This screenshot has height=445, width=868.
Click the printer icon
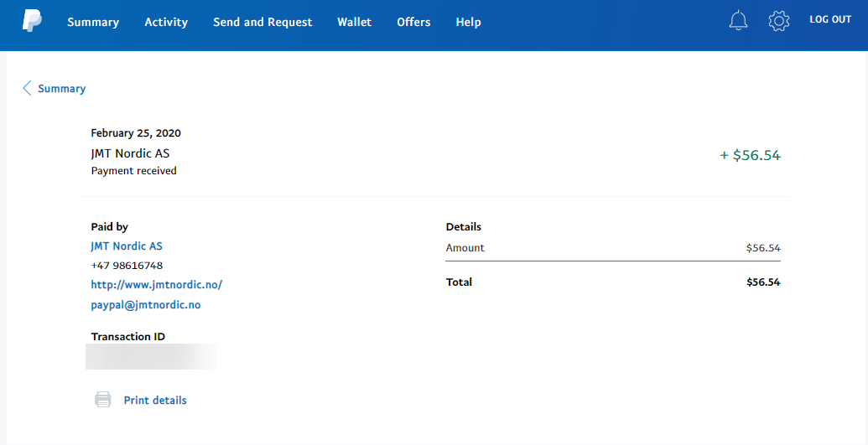[x=103, y=400]
